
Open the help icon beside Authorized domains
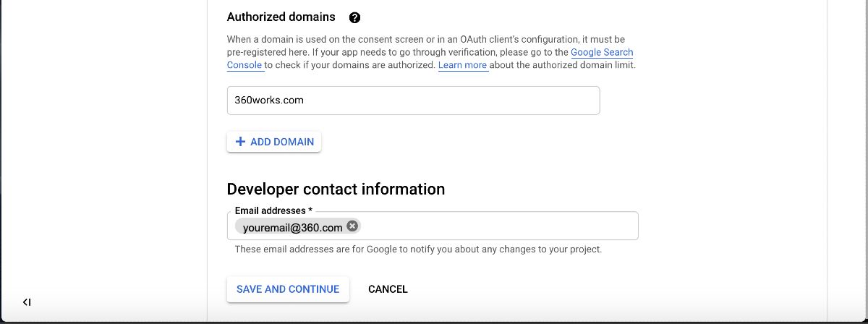(354, 17)
